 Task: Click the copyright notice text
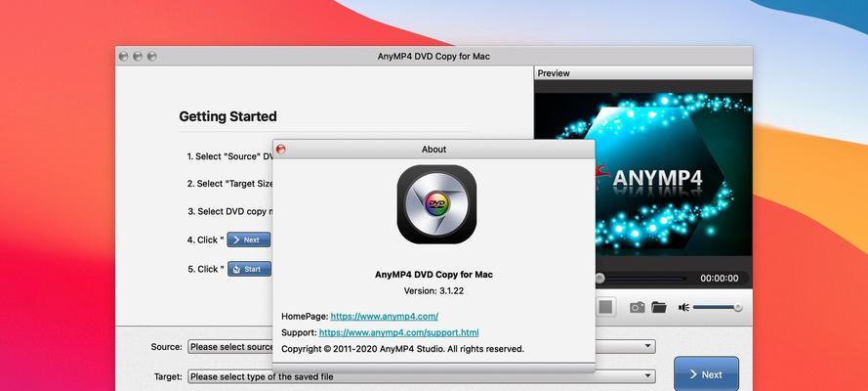[402, 349]
